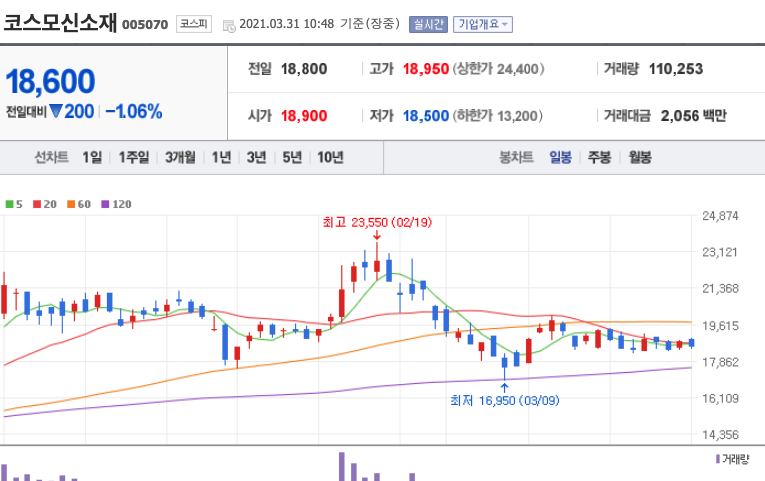The image size is (765, 481).
Task: Click the 코스피 market badge
Action: pyautogui.click(x=194, y=24)
